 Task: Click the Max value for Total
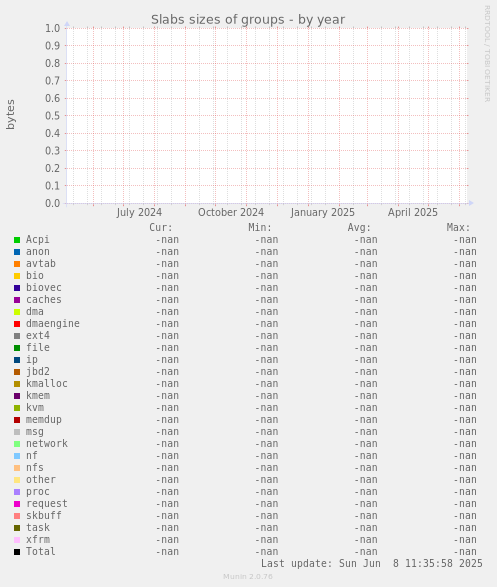465,552
